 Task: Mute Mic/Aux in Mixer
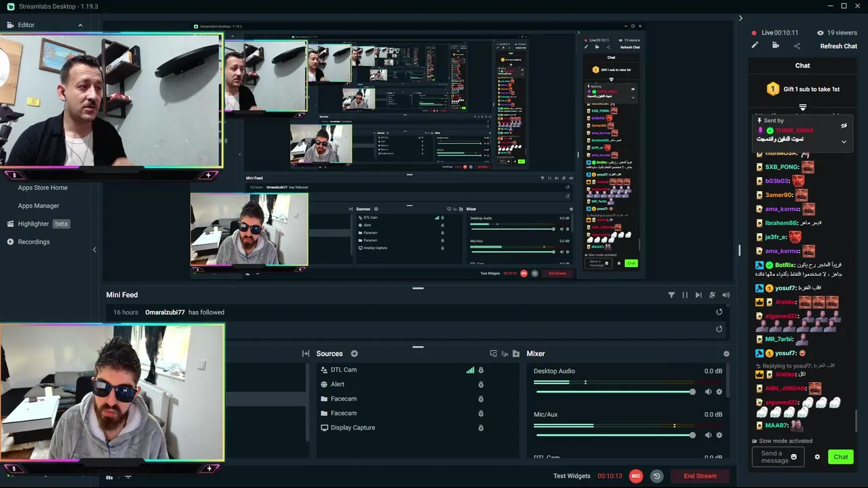(708, 435)
